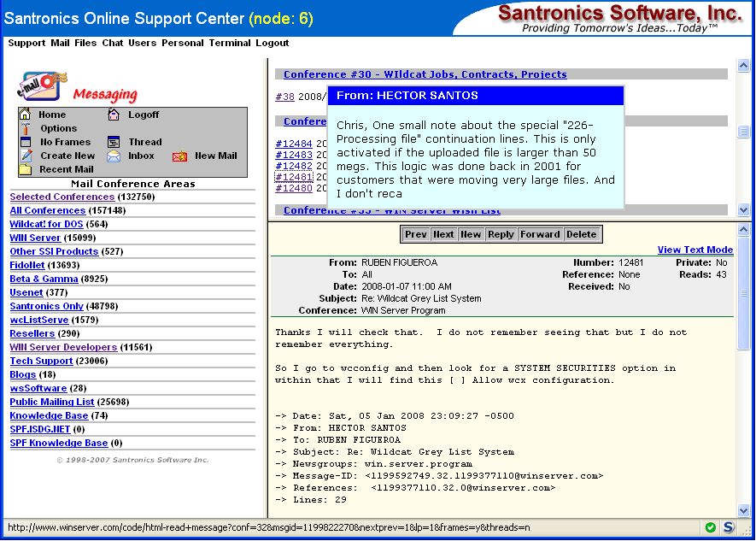This screenshot has width=756, height=541.
Task: Open Options via the hammer icon
Action: (25, 128)
